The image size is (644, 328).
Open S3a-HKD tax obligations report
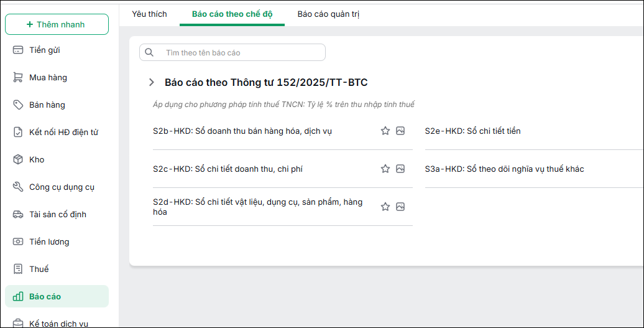coord(504,169)
